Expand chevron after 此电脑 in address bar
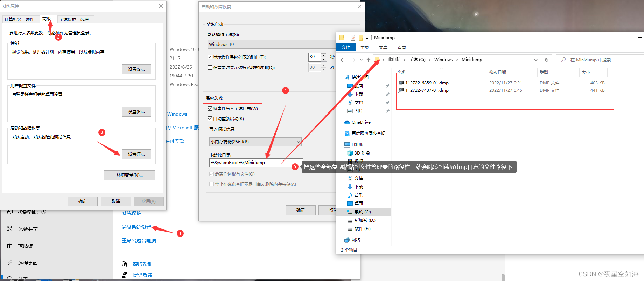The width and height of the screenshot is (644, 281). 405,60
